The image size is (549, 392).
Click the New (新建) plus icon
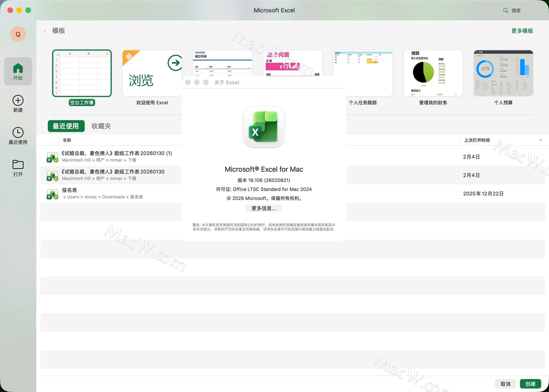pos(18,100)
